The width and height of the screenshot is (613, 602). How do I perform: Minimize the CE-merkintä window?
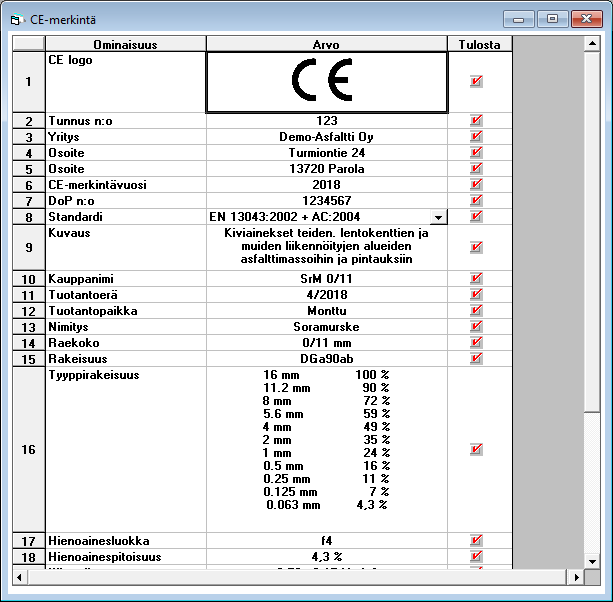click(519, 19)
